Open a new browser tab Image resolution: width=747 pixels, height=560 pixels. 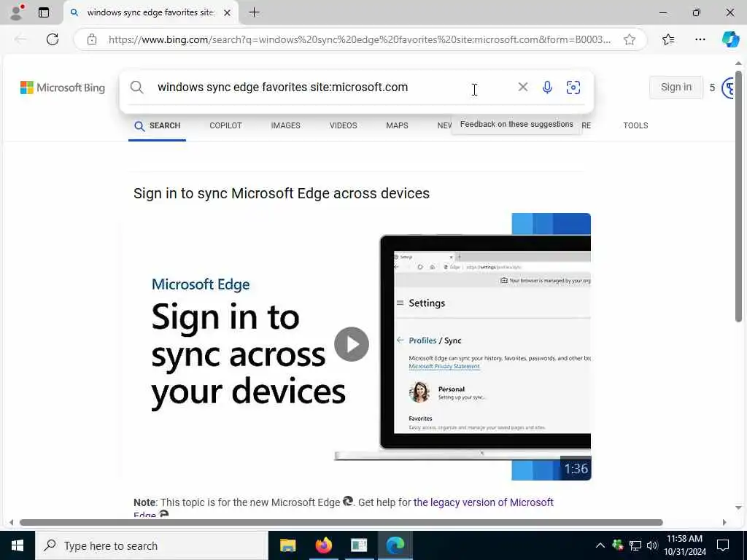tap(255, 12)
